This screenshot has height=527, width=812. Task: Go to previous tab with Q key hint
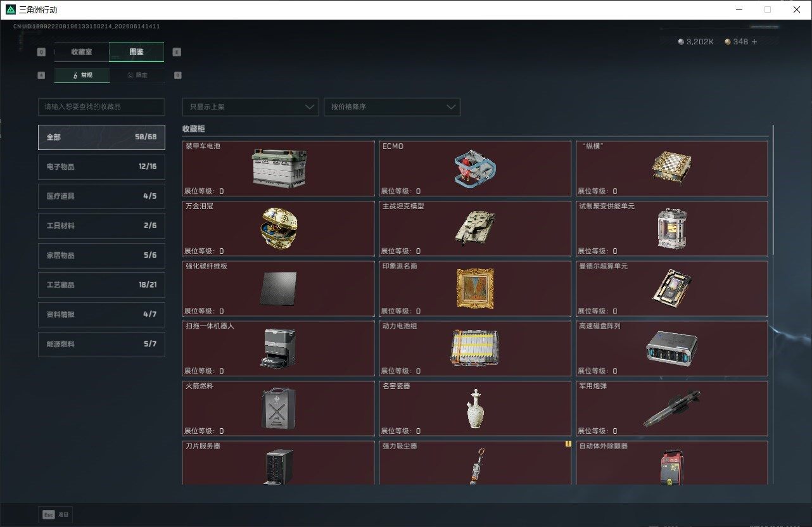tap(42, 52)
